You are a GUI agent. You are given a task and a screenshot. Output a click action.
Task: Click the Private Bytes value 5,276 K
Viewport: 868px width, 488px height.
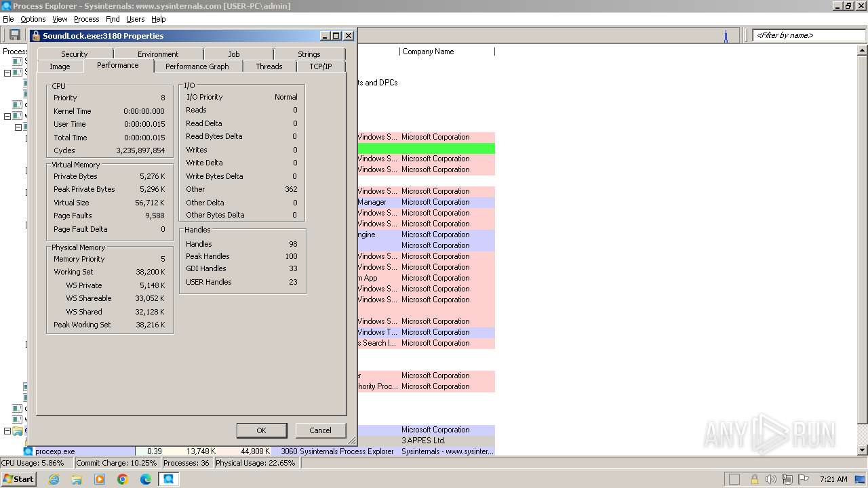pos(153,176)
